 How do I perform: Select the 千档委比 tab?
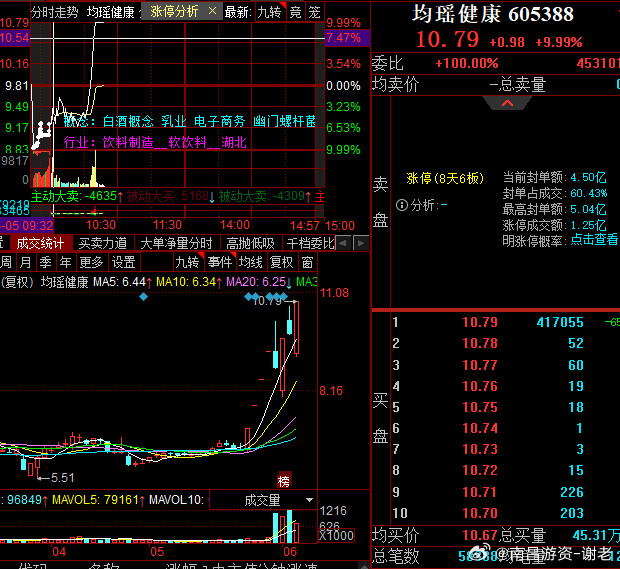tap(310, 243)
